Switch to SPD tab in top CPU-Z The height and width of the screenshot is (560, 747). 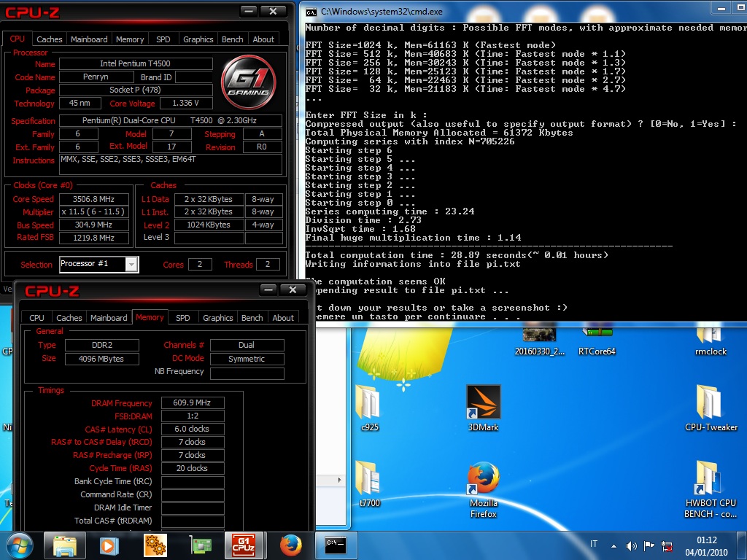pos(163,39)
